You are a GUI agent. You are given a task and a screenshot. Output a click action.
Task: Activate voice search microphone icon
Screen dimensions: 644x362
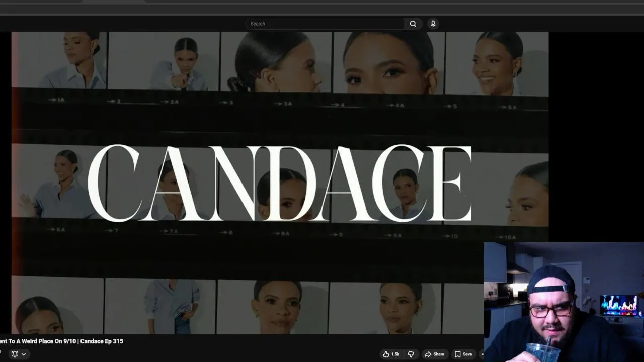point(433,24)
